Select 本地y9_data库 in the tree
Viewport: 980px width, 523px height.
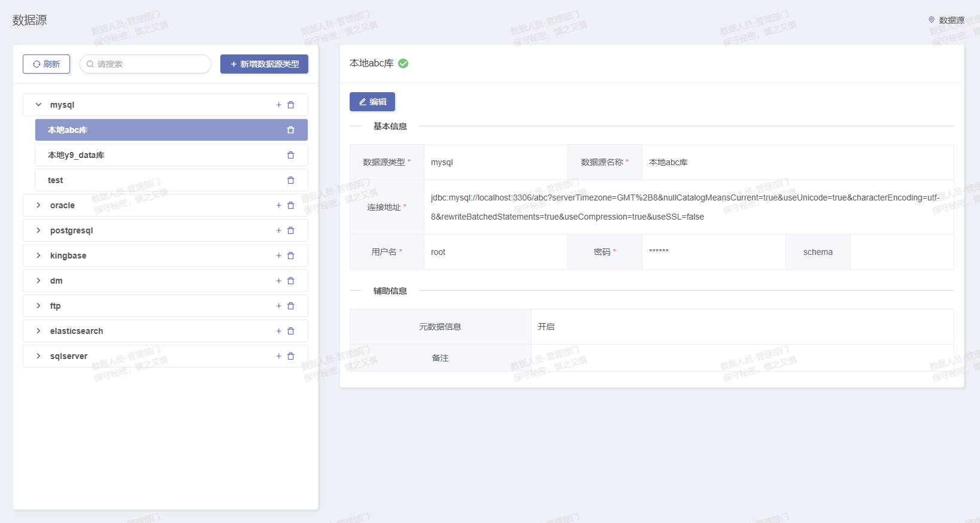[x=76, y=155]
